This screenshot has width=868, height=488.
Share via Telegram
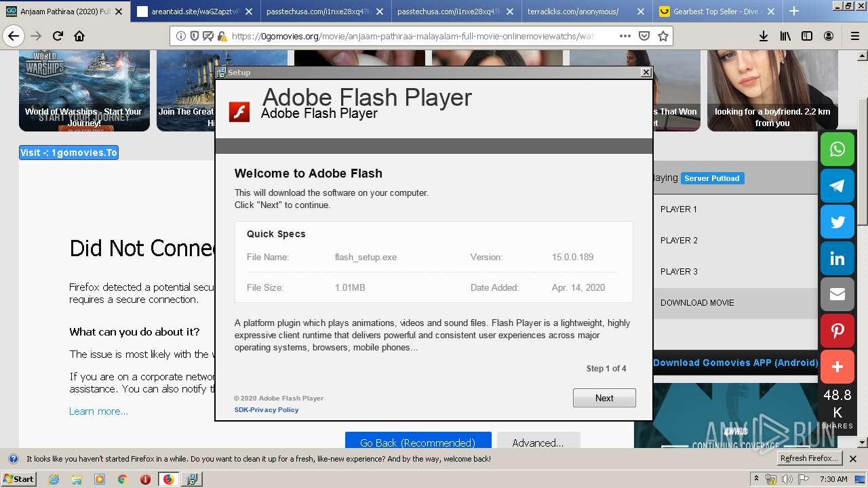pyautogui.click(x=837, y=186)
